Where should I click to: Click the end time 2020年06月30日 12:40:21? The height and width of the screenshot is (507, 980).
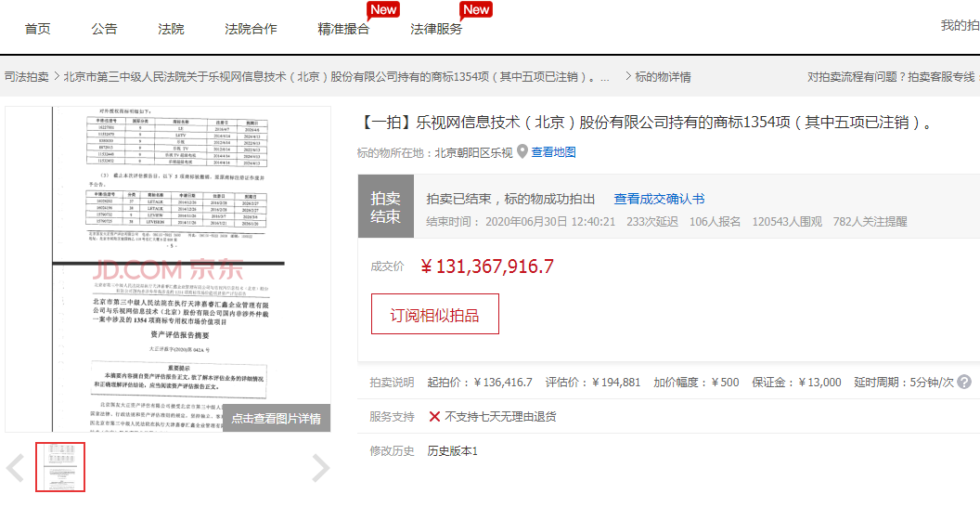550,221
